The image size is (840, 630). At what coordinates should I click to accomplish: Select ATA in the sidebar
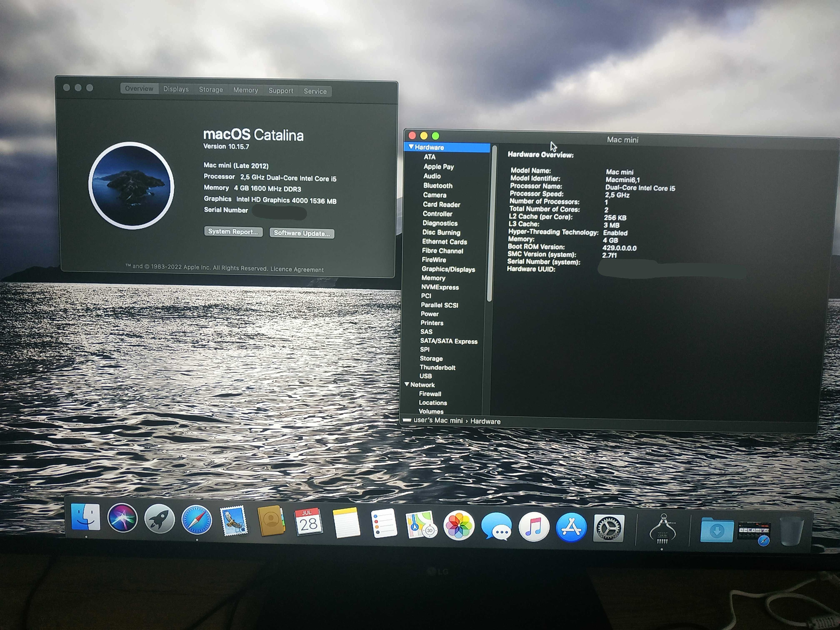coord(430,157)
